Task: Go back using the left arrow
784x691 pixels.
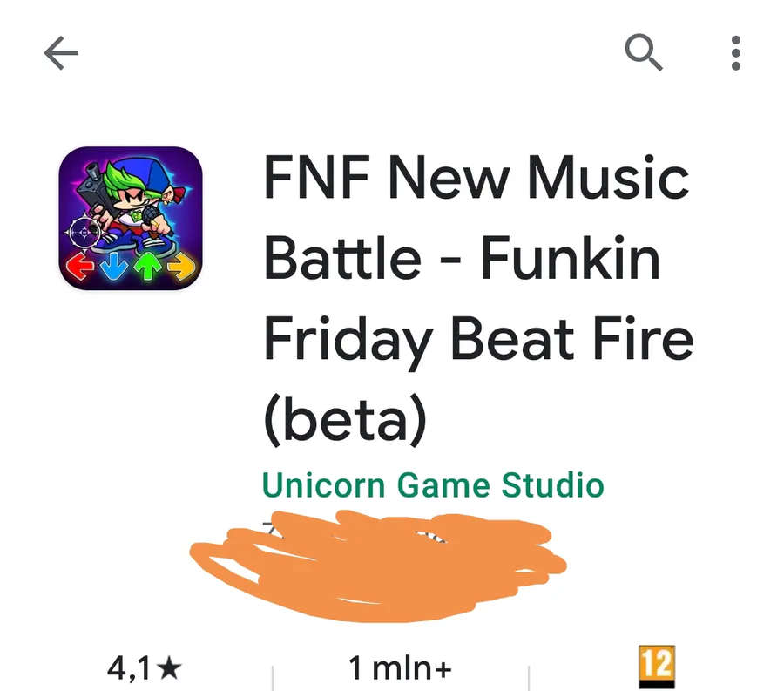Action: click(x=62, y=53)
